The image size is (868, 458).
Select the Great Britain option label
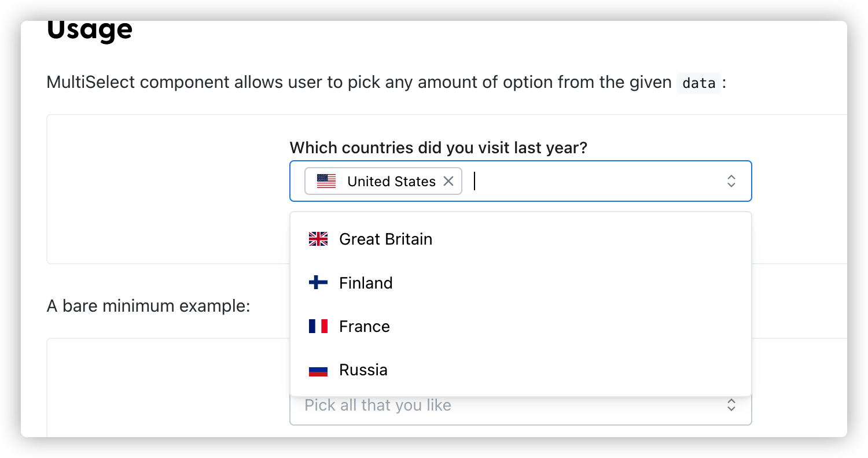click(x=385, y=239)
